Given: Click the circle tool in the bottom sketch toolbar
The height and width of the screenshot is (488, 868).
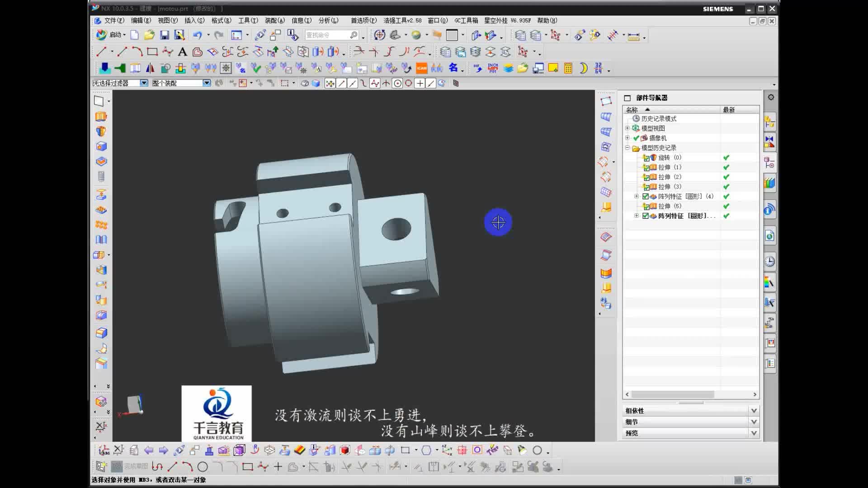Looking at the screenshot, I should coord(203,467).
